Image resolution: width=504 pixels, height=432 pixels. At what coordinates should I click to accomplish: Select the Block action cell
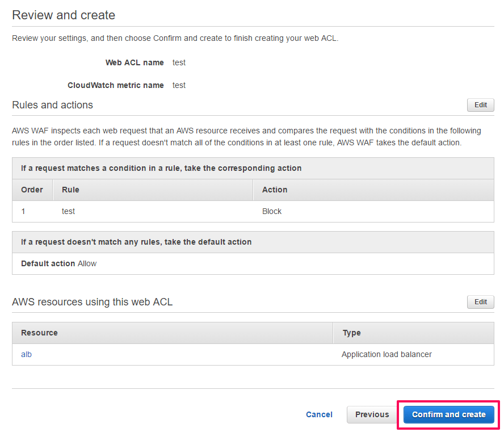(x=272, y=211)
